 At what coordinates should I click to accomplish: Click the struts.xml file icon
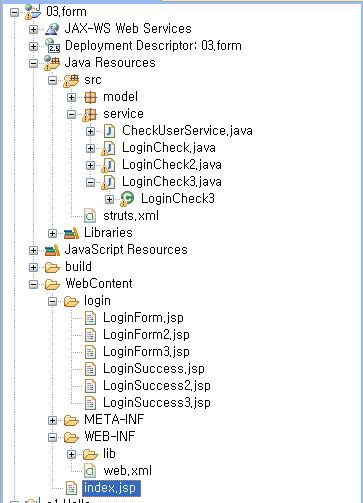tap(90, 216)
